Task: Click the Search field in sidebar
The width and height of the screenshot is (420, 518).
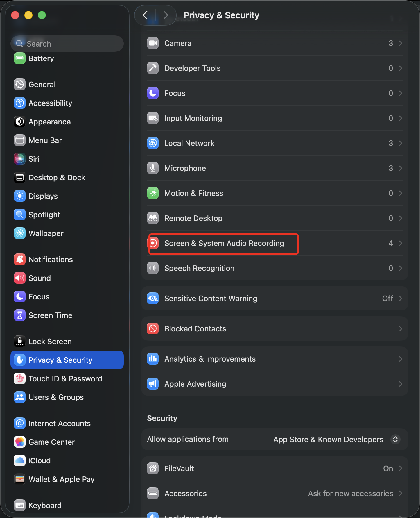Action: click(x=67, y=44)
